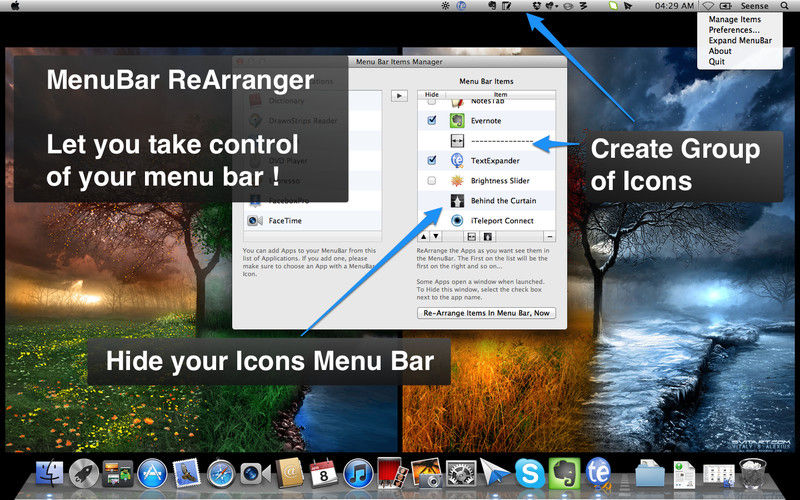Open the Apple menu

coord(15,6)
